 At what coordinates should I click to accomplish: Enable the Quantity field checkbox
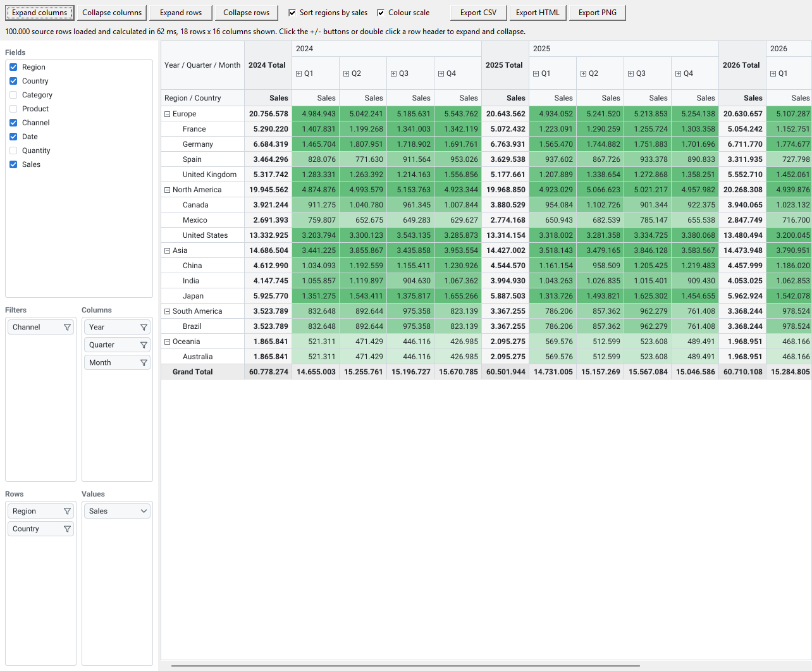tap(13, 151)
